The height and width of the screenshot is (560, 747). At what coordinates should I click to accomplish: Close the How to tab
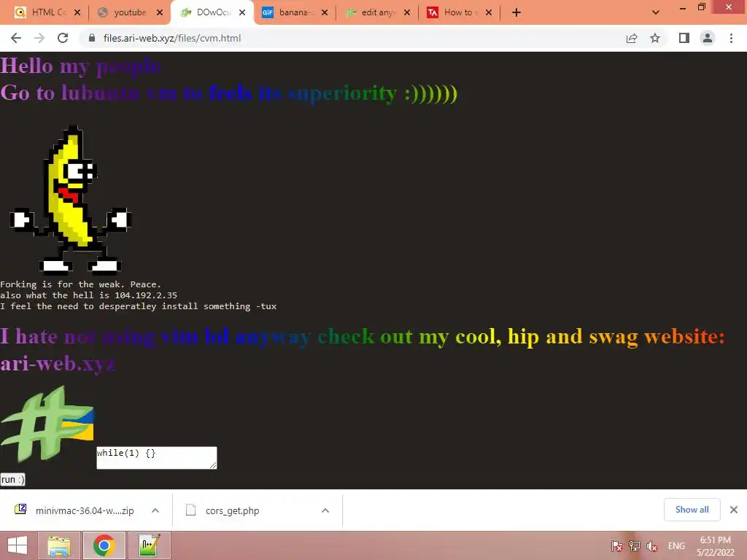pos(489,12)
